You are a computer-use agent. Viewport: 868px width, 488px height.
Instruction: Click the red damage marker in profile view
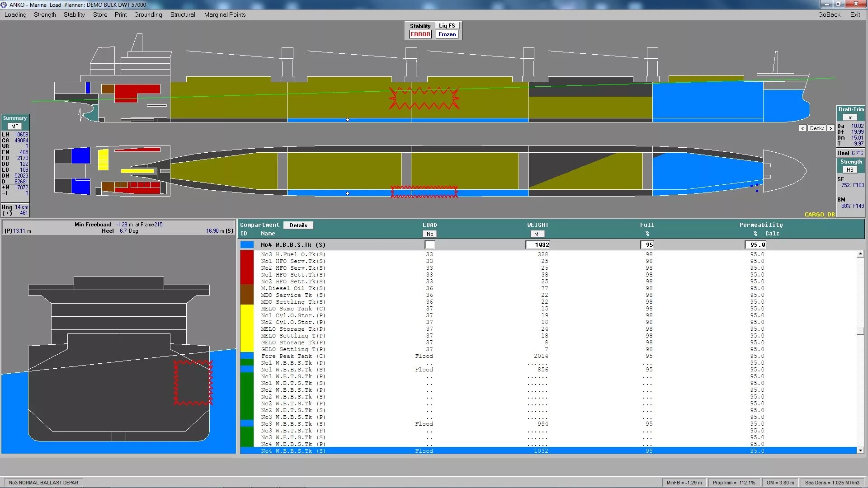[424, 99]
